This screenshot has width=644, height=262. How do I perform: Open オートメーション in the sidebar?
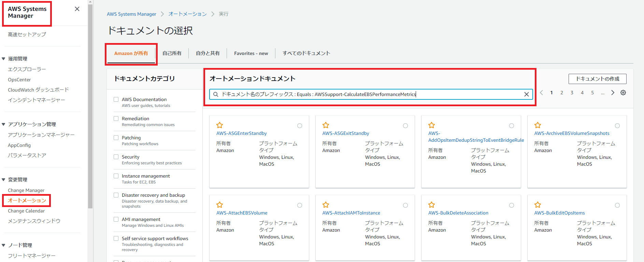click(x=27, y=201)
